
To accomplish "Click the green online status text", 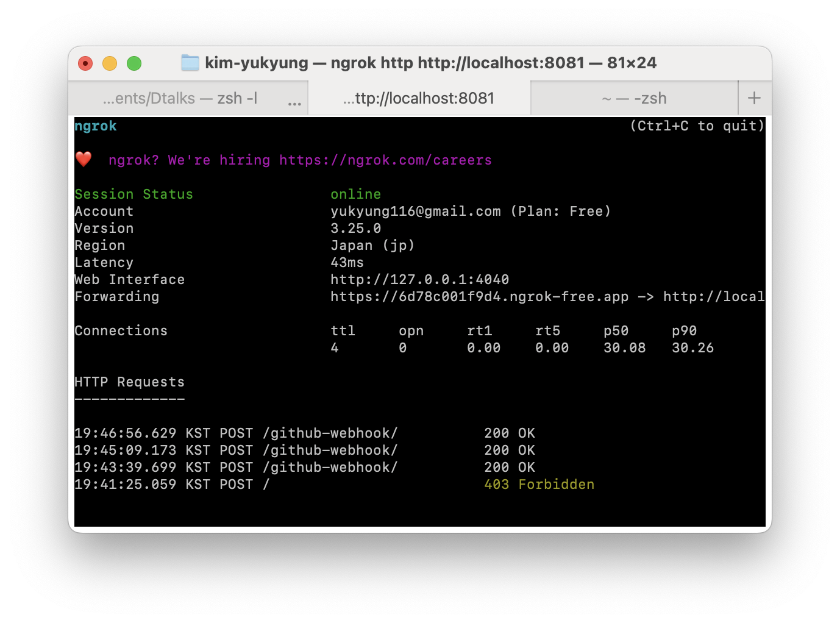I will pyautogui.click(x=356, y=194).
